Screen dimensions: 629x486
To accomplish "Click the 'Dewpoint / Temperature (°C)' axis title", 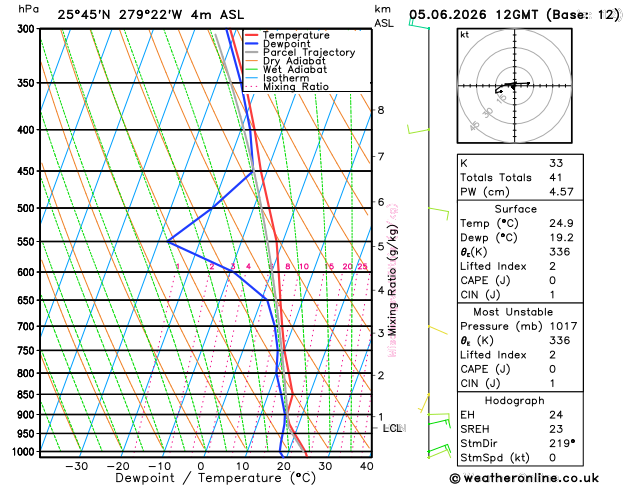I will (x=215, y=478).
